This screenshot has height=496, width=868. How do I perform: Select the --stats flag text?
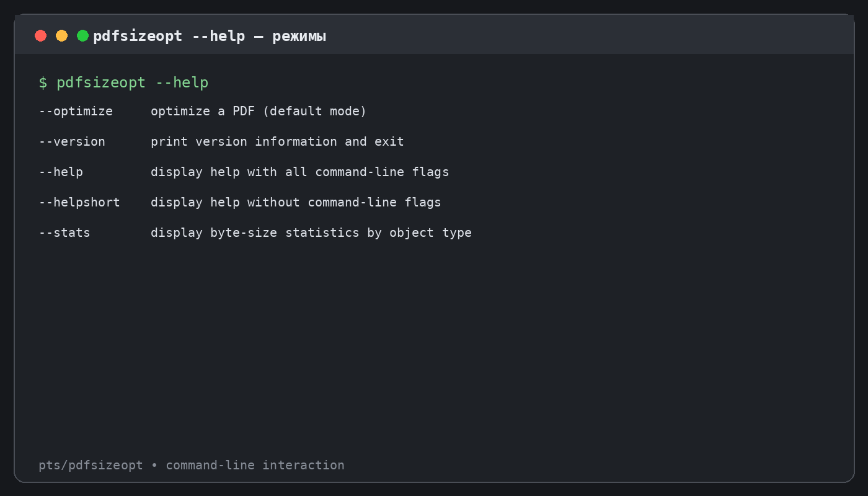[64, 232]
